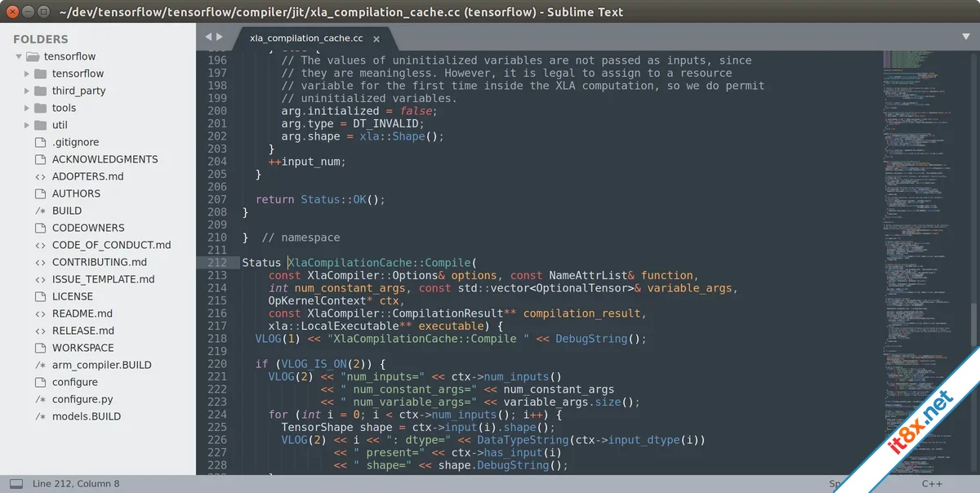Click line number 207 in the gutter
This screenshot has height=493, width=980.
[217, 199]
